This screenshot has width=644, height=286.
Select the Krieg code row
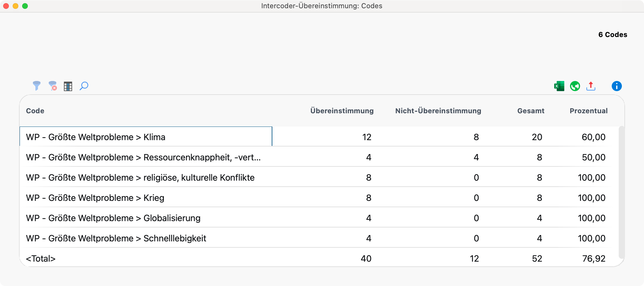(x=95, y=198)
